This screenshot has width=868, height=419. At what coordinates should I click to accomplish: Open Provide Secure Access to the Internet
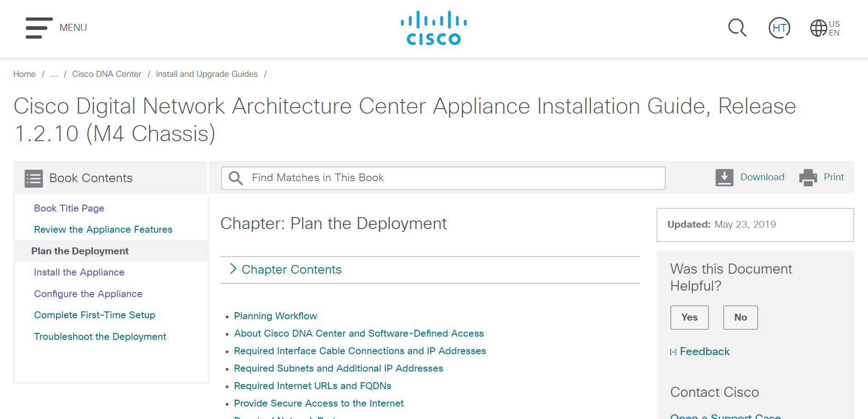click(319, 403)
